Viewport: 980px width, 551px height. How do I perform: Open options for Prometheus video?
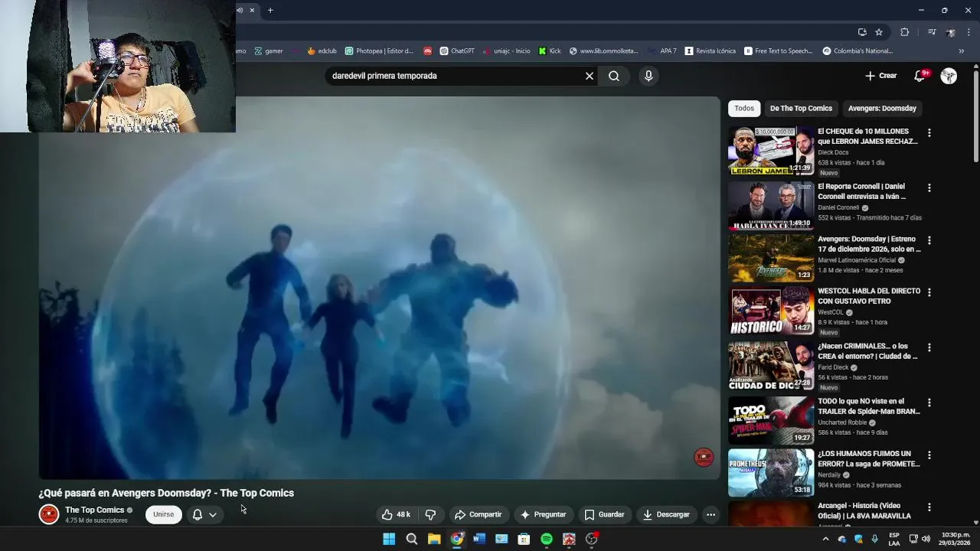pos(929,455)
